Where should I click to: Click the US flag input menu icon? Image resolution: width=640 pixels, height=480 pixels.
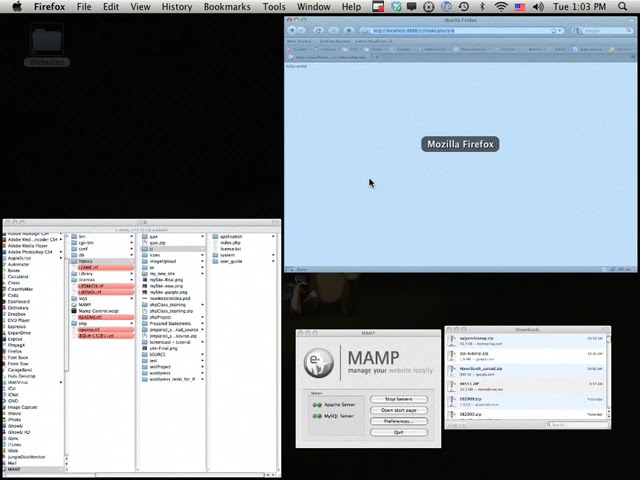tap(520, 7)
